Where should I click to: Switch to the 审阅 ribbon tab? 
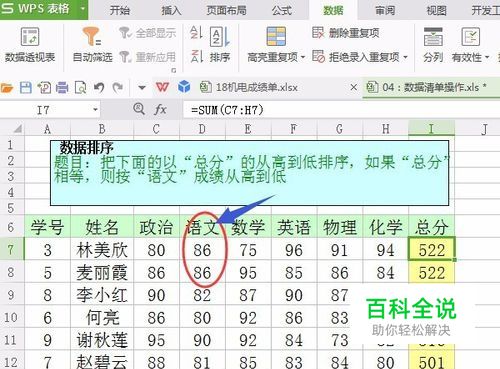click(x=385, y=10)
